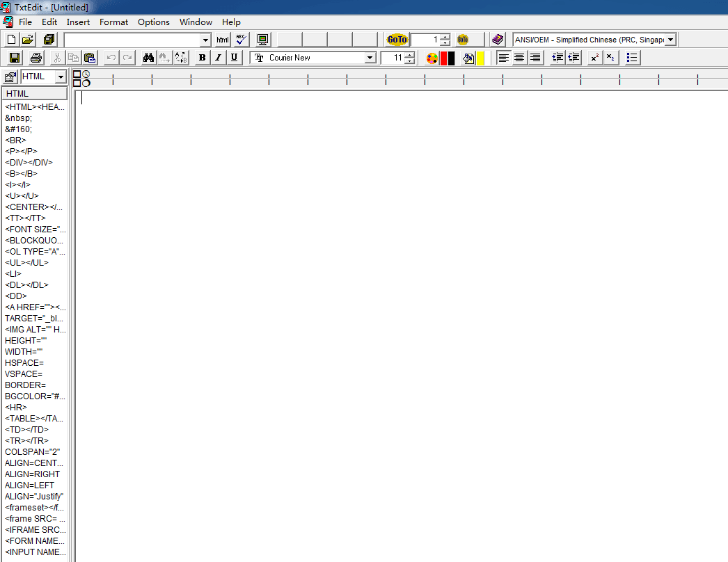Open the Window menu
The height and width of the screenshot is (562, 728).
pyautogui.click(x=196, y=22)
